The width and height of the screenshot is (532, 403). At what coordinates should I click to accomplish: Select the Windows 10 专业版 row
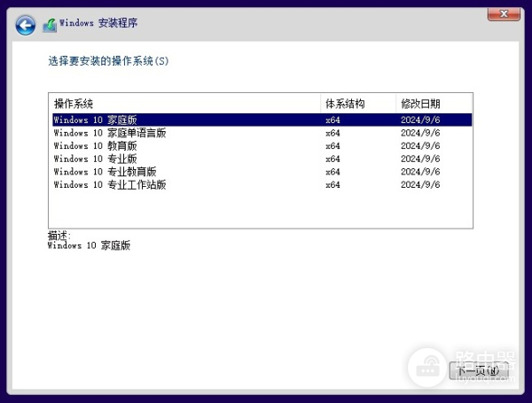pyautogui.click(x=262, y=159)
